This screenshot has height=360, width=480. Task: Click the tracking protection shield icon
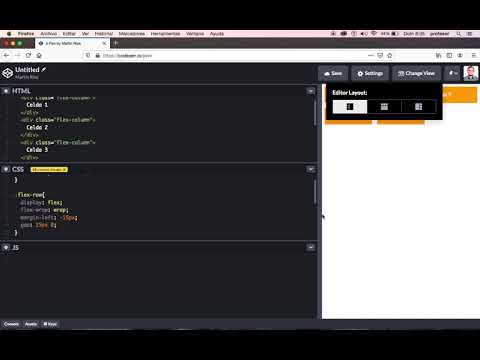pos(88,55)
